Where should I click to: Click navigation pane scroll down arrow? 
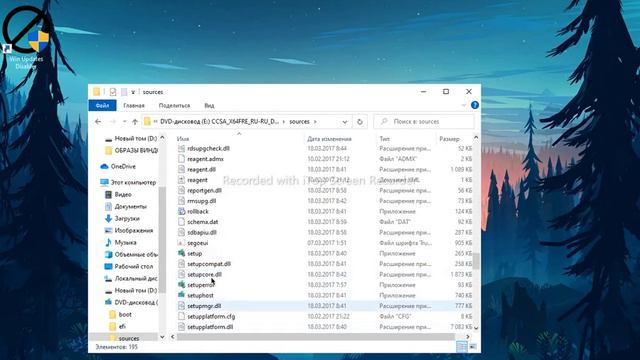tap(162, 337)
